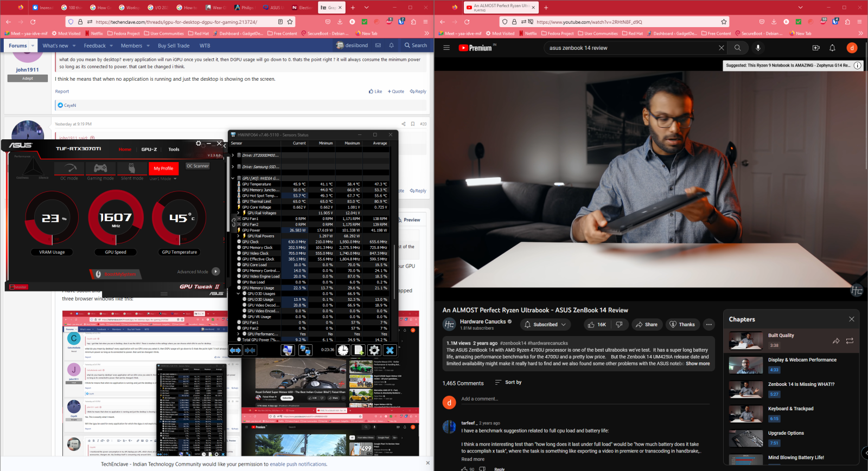The image size is (868, 471).
Task: Open HWiNFO sensor settings gear icon
Action: coord(374,350)
